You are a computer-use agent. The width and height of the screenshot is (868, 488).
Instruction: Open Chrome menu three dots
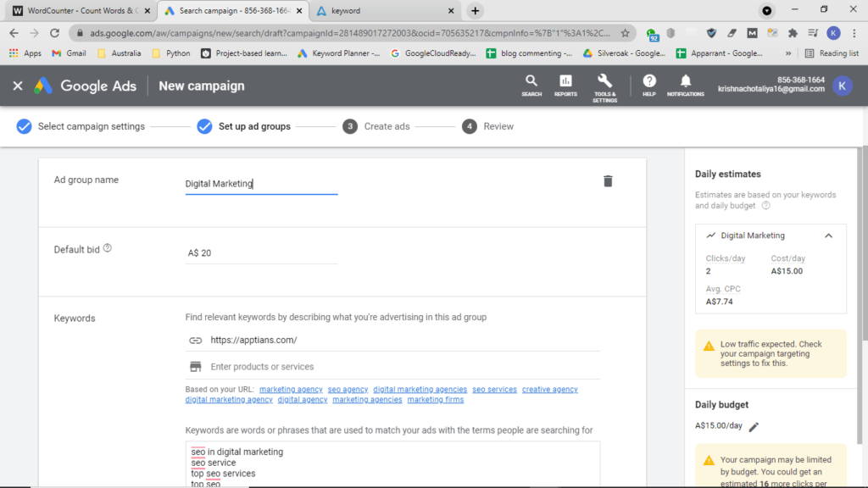(854, 33)
